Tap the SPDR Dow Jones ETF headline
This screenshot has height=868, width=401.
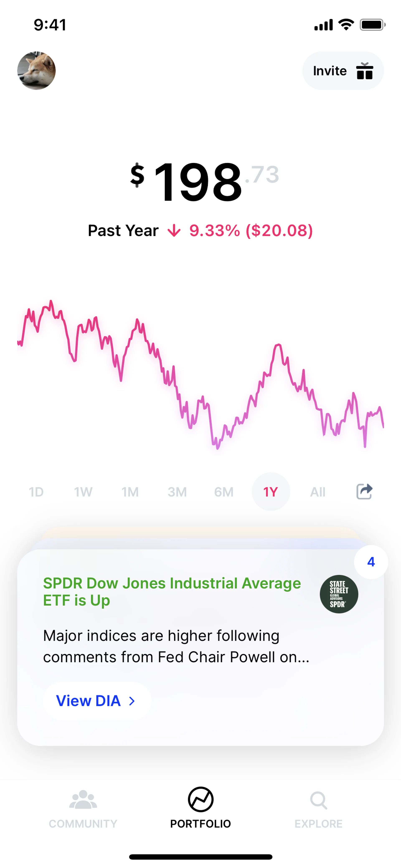(x=172, y=592)
